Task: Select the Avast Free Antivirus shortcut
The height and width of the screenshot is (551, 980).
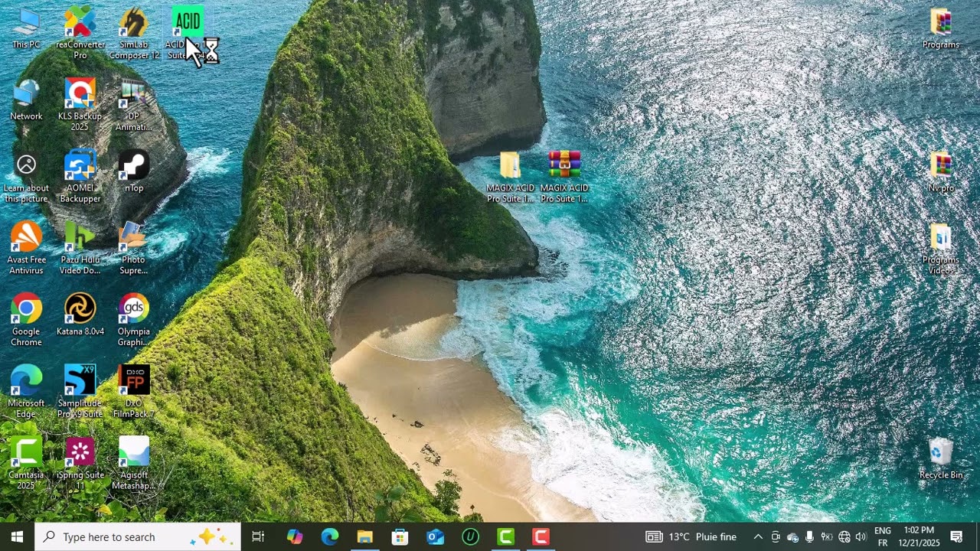Action: pos(26,249)
